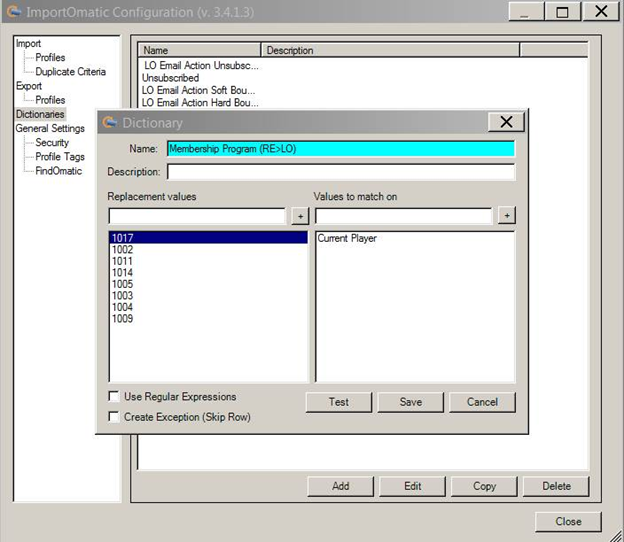This screenshot has height=542, width=624.
Task: Open Profile Tags settings
Action: coord(60,157)
